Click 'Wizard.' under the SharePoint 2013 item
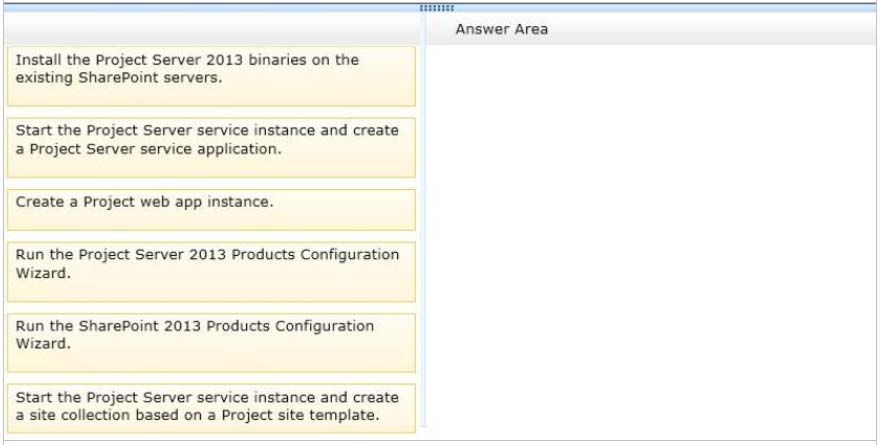The width and height of the screenshot is (881, 445). tap(43, 343)
